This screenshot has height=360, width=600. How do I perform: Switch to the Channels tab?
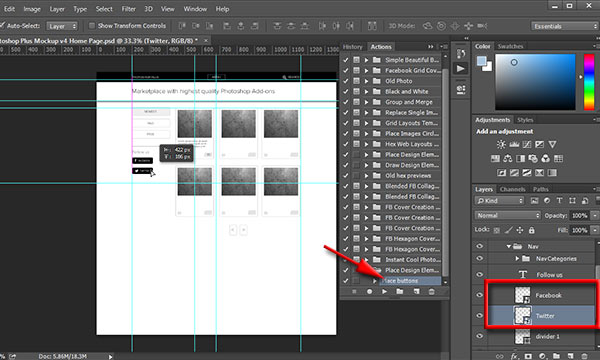pyautogui.click(x=512, y=189)
